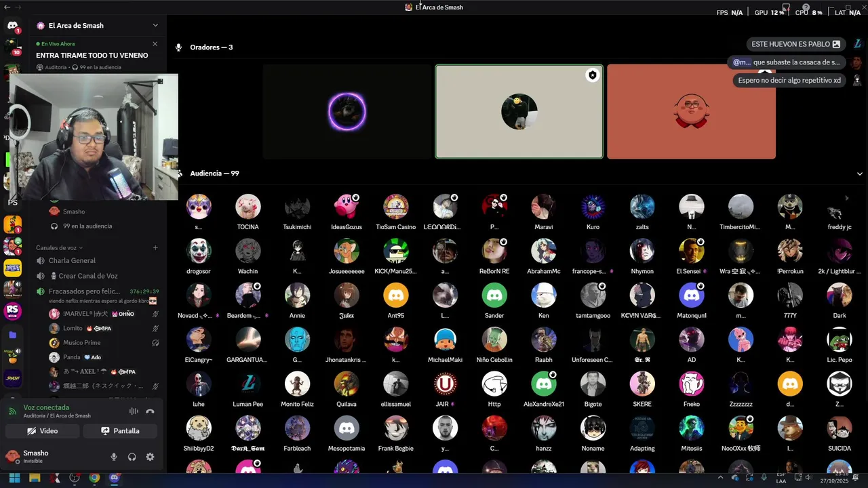Select the beige moderator speaker tile

(x=519, y=112)
